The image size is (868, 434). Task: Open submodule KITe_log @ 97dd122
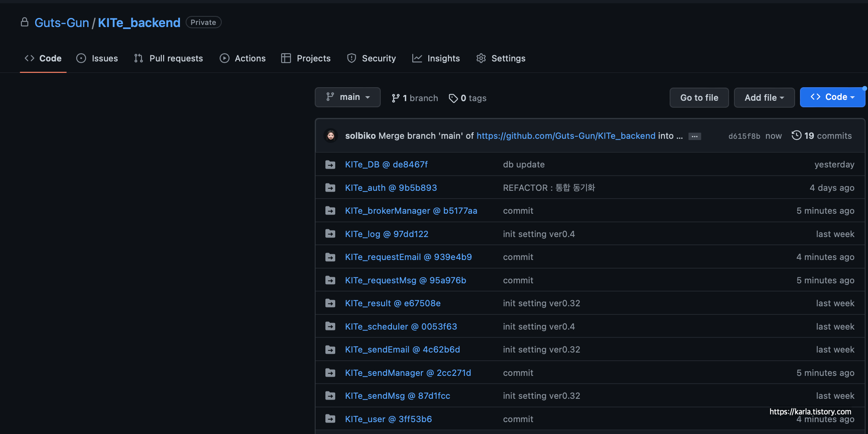(386, 234)
